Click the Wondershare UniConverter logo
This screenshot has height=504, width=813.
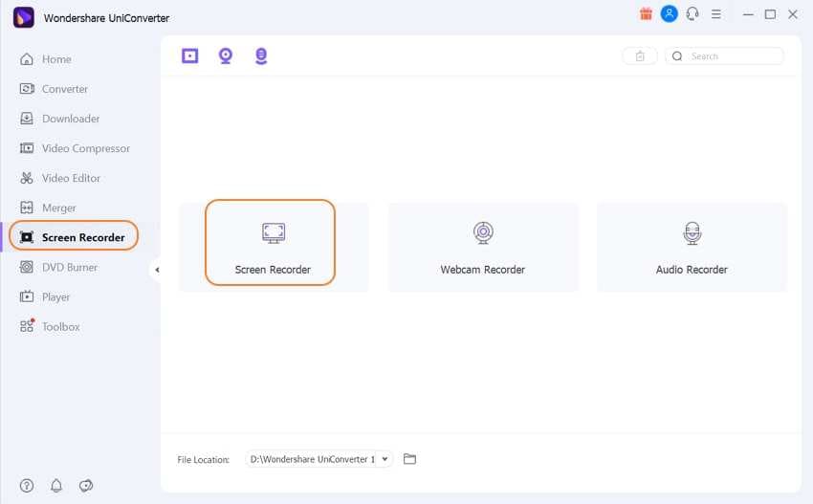point(23,17)
